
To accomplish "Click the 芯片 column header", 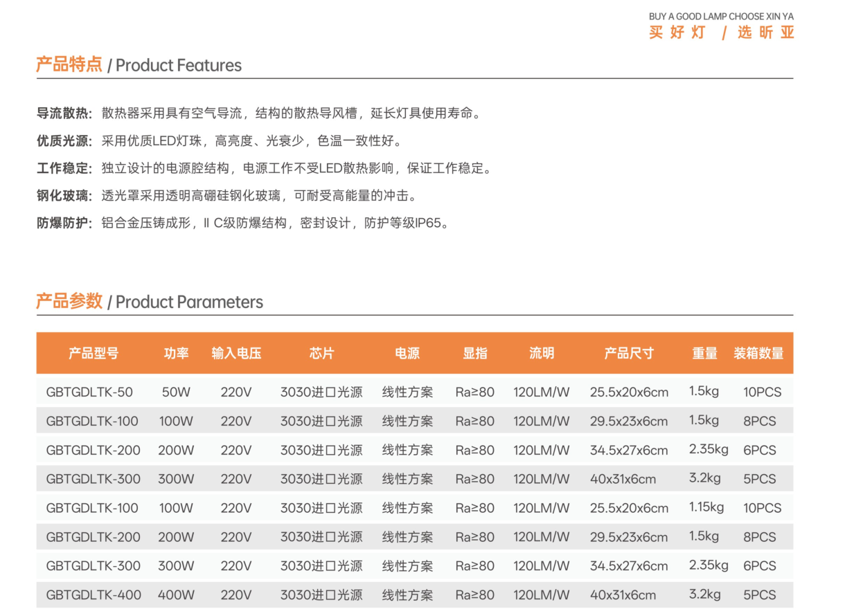I will click(321, 353).
